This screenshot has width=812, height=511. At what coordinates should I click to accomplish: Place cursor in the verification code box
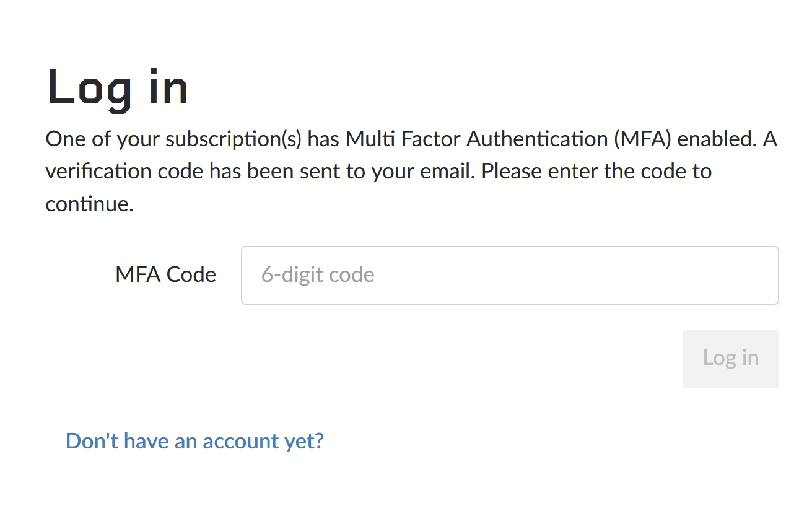[x=509, y=276]
